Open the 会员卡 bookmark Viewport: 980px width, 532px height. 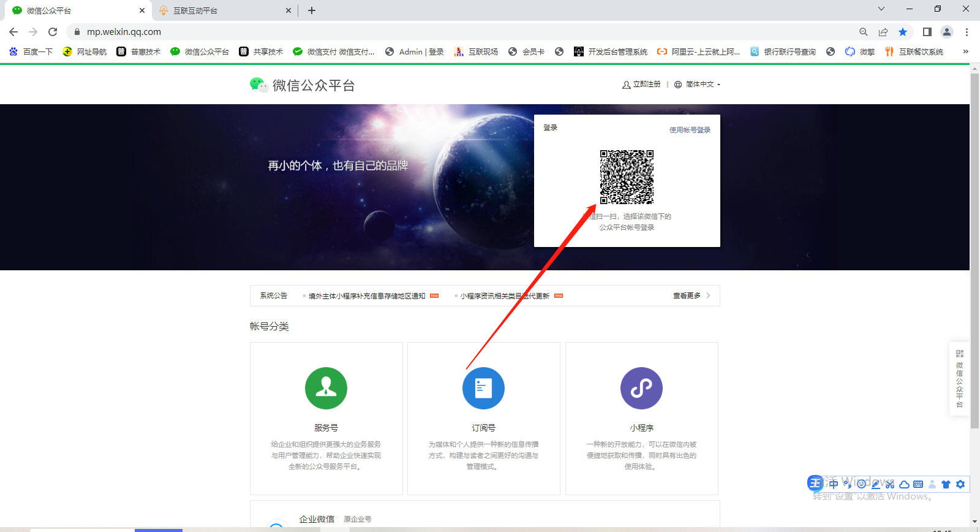[527, 51]
